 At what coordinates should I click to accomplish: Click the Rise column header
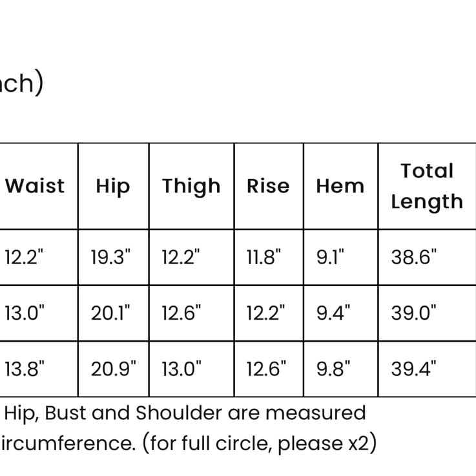coord(269,186)
